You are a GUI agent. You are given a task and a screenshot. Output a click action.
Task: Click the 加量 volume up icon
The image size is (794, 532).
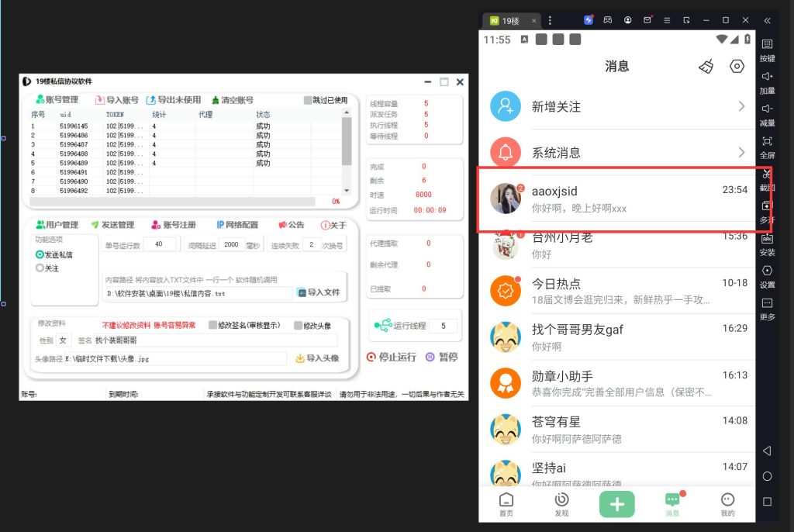click(x=767, y=76)
